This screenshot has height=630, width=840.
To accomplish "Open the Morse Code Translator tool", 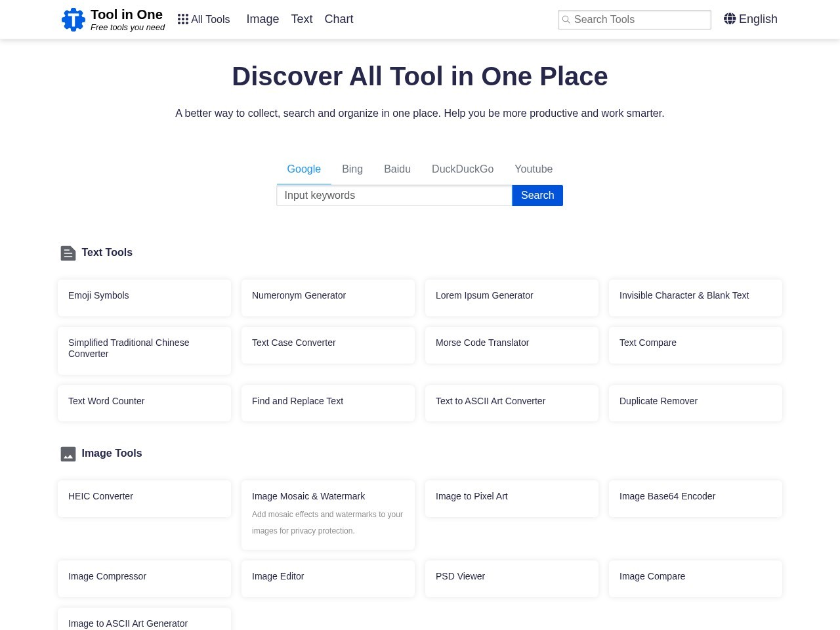I will [512, 345].
